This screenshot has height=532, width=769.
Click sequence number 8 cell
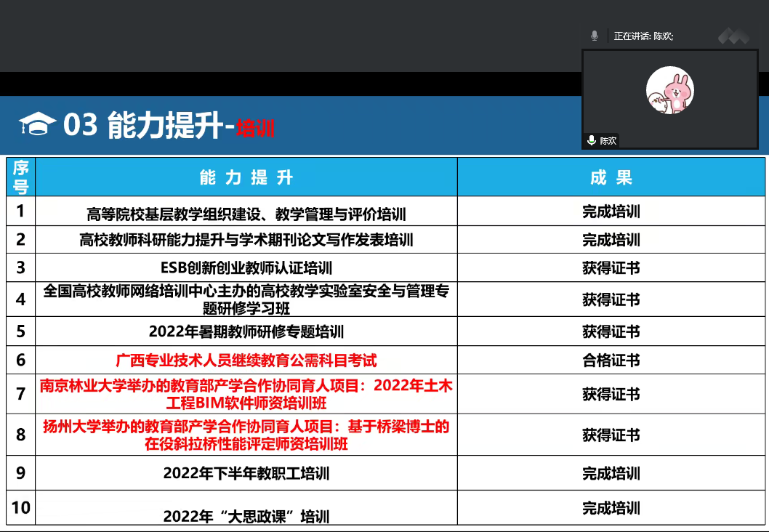coord(20,435)
